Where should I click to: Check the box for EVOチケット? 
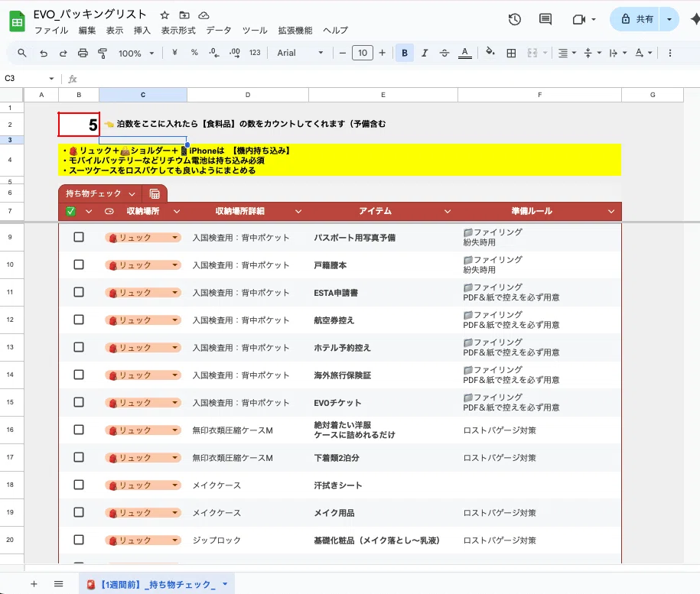pos(79,402)
